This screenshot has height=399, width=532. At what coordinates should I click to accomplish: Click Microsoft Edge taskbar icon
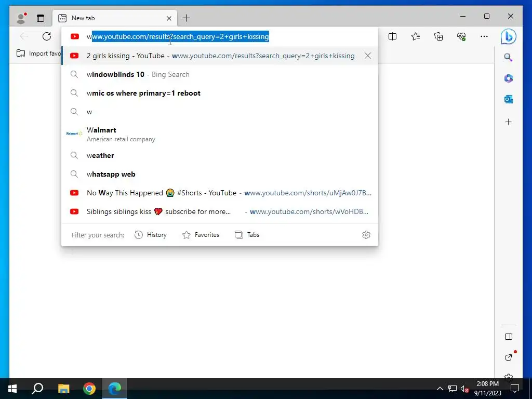click(115, 389)
